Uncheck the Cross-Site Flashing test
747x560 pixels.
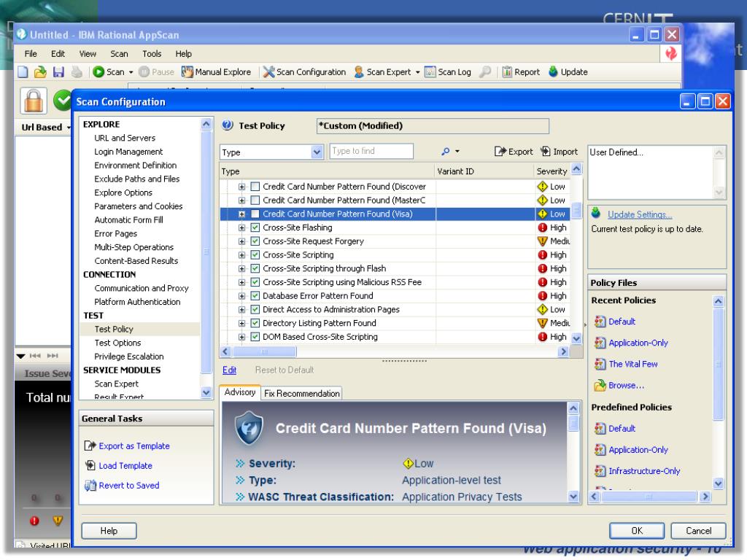255,227
